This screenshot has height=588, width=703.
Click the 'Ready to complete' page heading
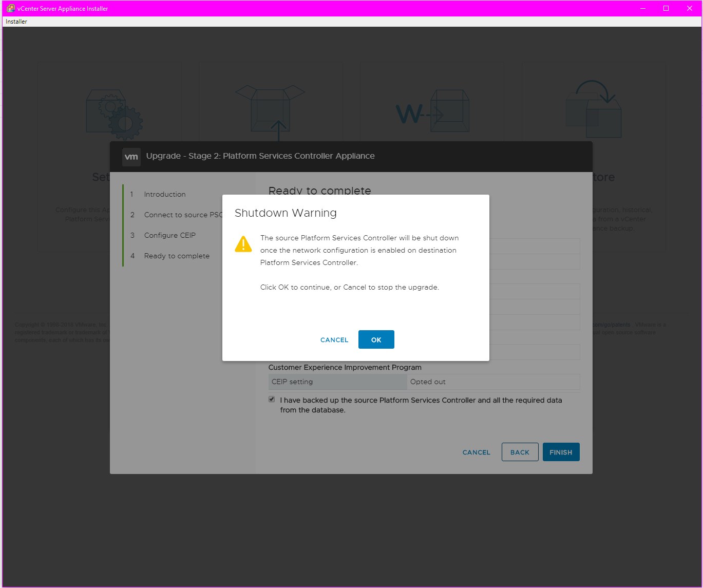click(319, 190)
